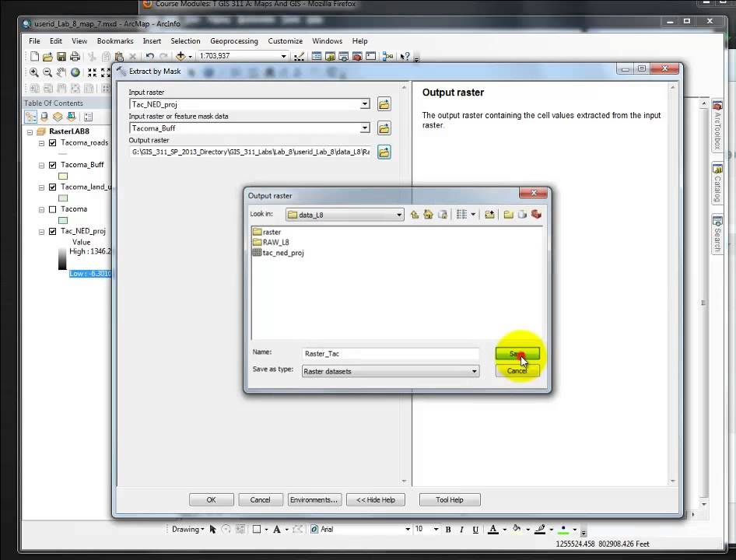
Task: Click the Add Data icon
Action: 180,56
